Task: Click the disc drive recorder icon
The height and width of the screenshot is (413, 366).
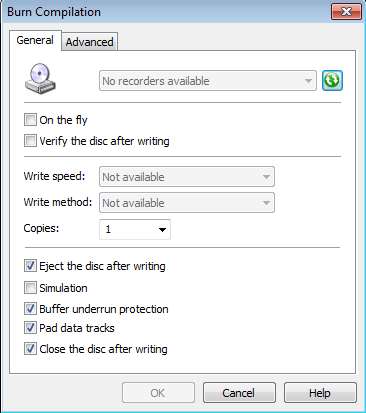Action: 40,79
